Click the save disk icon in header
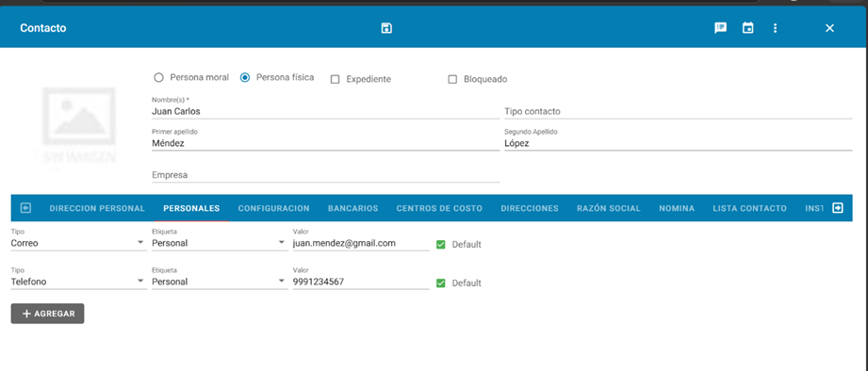The height and width of the screenshot is (371, 868). point(386,28)
